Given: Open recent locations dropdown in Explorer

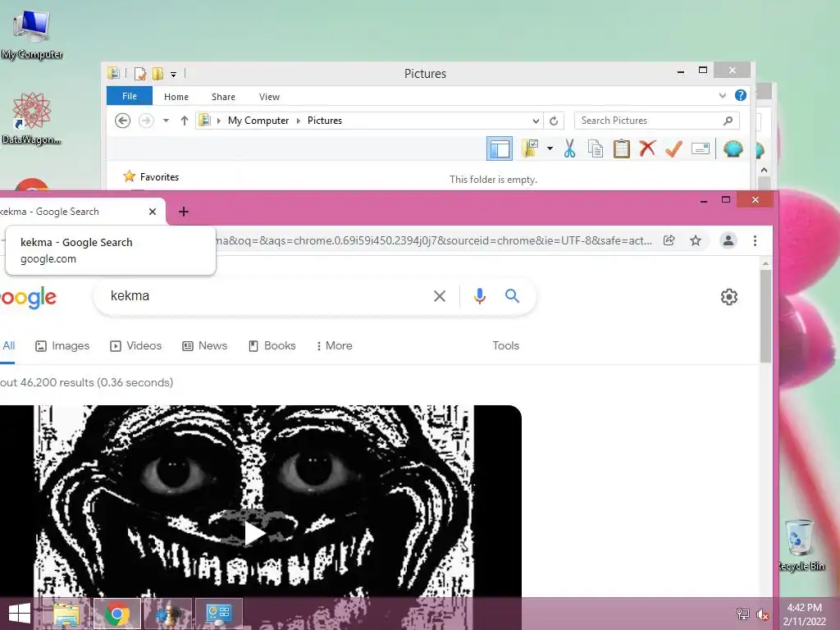Looking at the screenshot, I should [166, 121].
